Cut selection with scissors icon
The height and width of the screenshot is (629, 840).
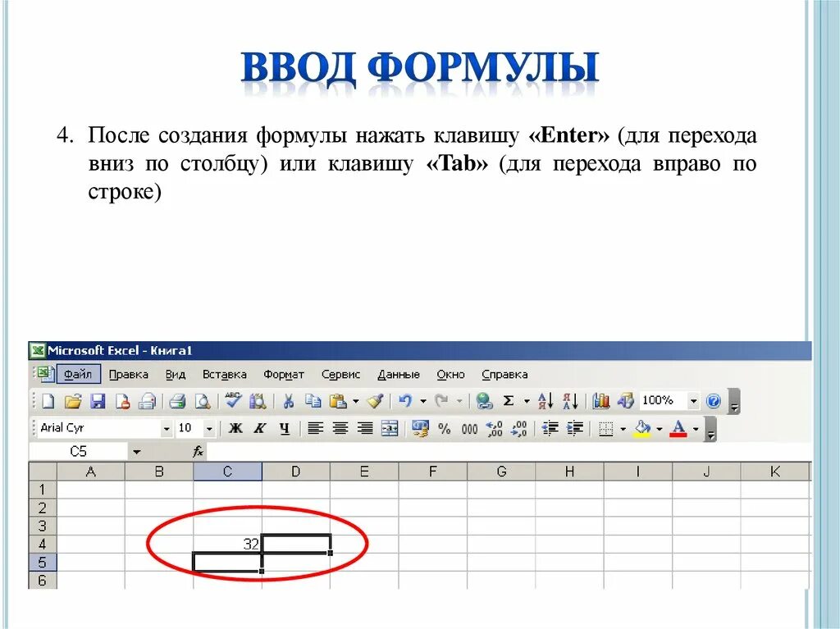[x=289, y=401]
